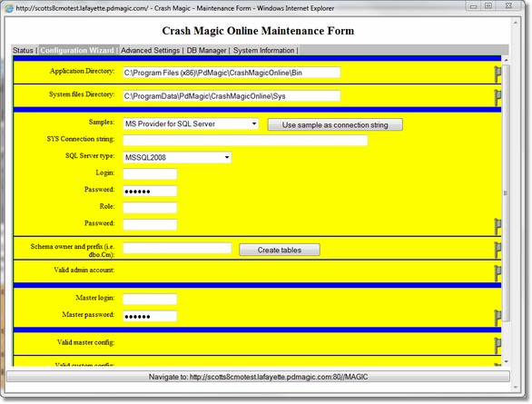Maximize the Internet Explorer window

(488, 6)
